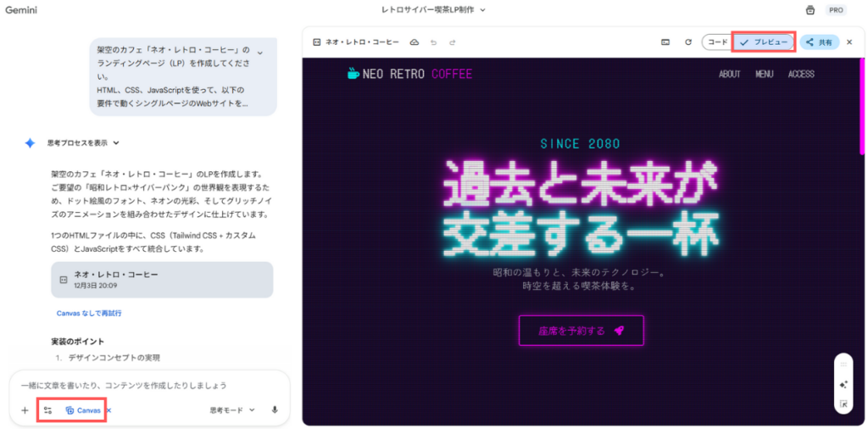This screenshot has height=429, width=868.
Task: Switch to the プレビュー view toggle
Action: coord(765,42)
